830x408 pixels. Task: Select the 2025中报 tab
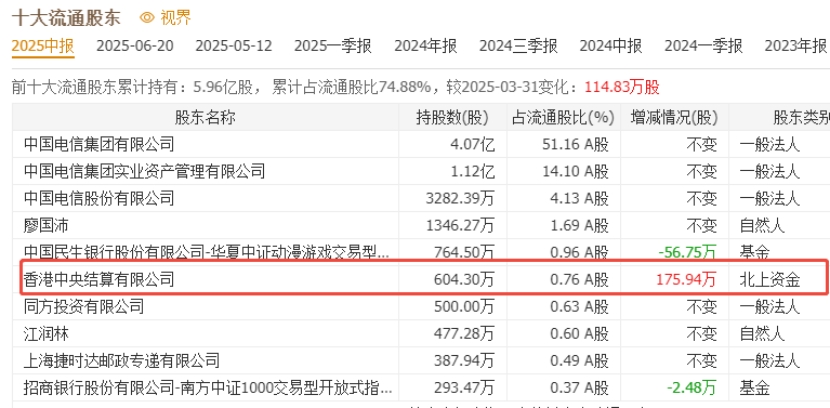click(43, 46)
